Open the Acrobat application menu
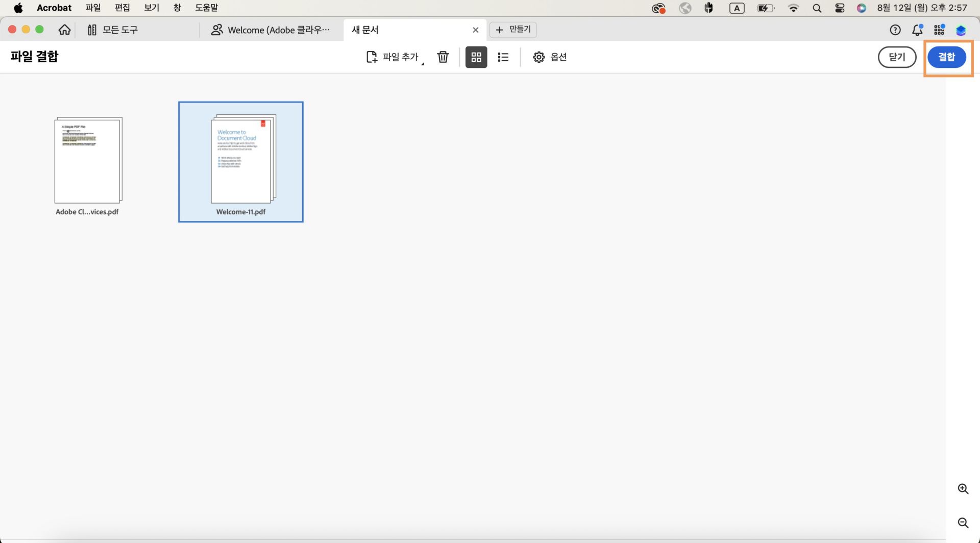 tap(54, 8)
